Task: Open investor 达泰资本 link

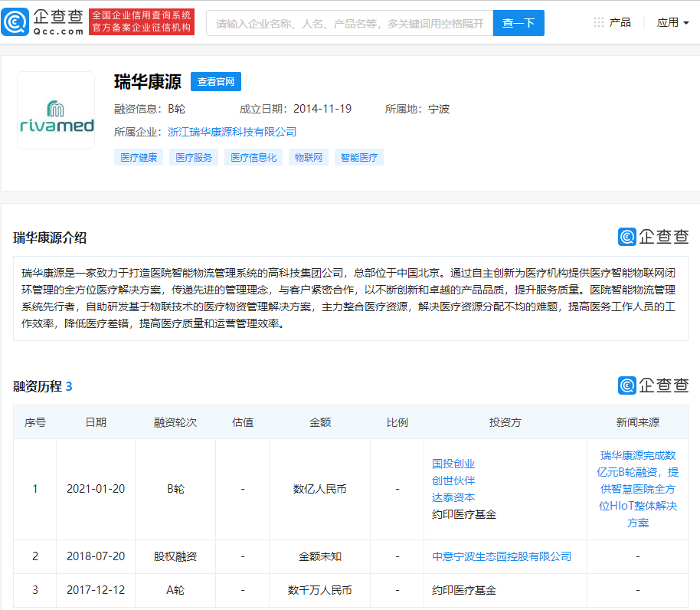Action: [453, 498]
